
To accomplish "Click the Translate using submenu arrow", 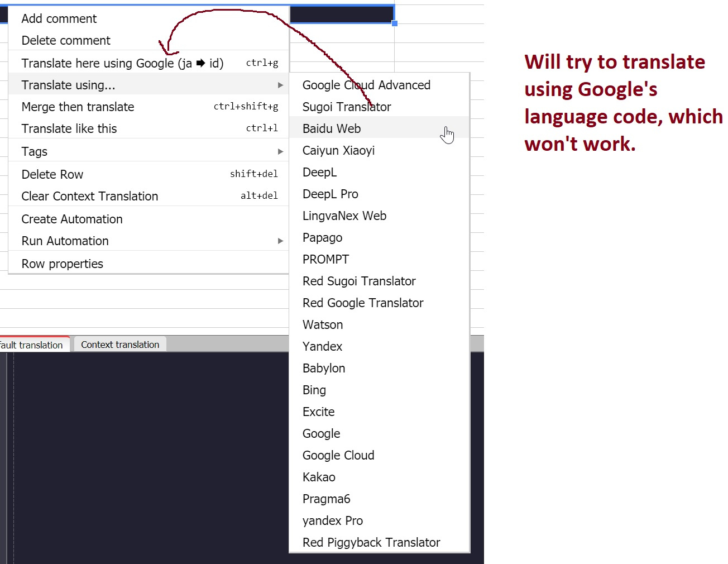I will (280, 85).
